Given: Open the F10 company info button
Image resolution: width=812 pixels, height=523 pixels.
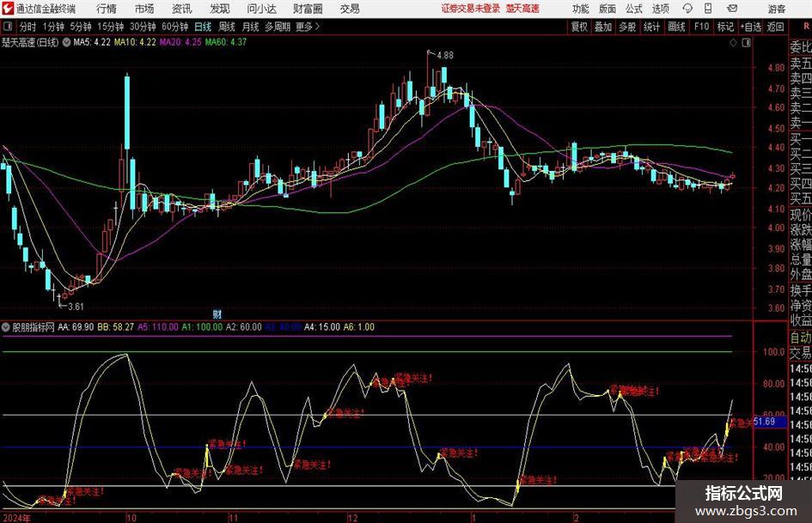Looking at the screenshot, I should (702, 27).
